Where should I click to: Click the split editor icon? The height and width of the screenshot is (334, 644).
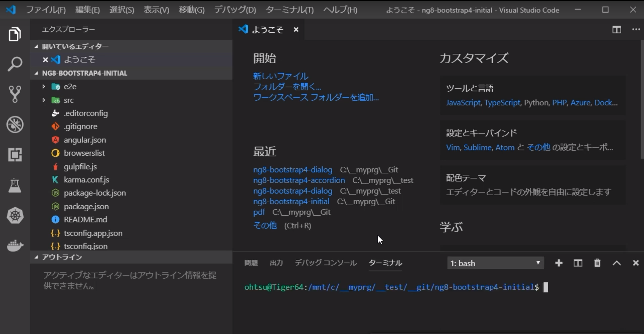[616, 30]
